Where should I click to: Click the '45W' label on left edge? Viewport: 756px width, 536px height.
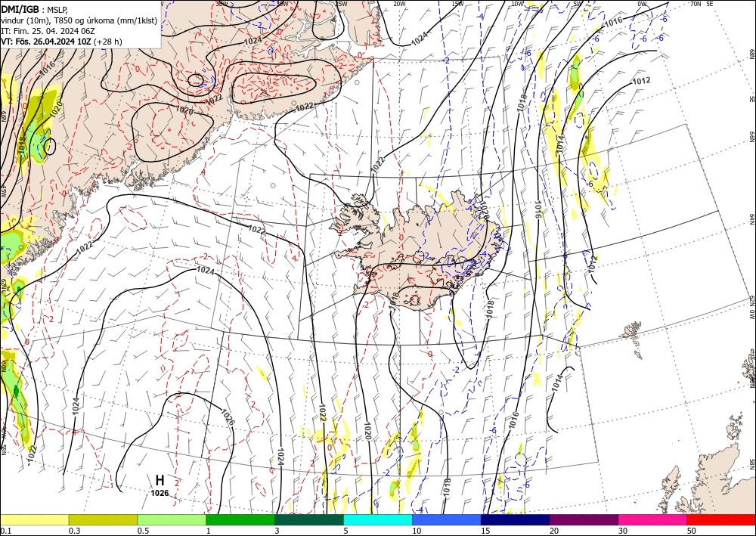point(3,191)
